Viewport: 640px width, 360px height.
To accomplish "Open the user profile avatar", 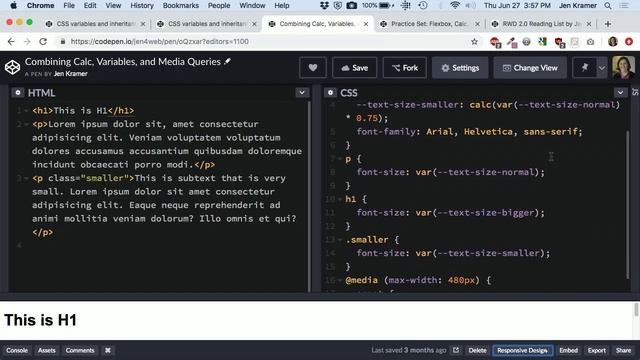I will 623,67.
